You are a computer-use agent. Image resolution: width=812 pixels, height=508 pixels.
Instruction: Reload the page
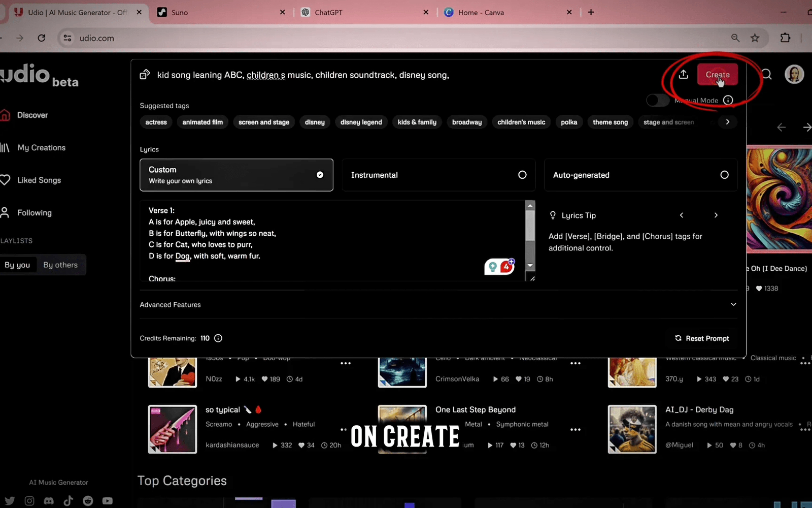tap(42, 38)
